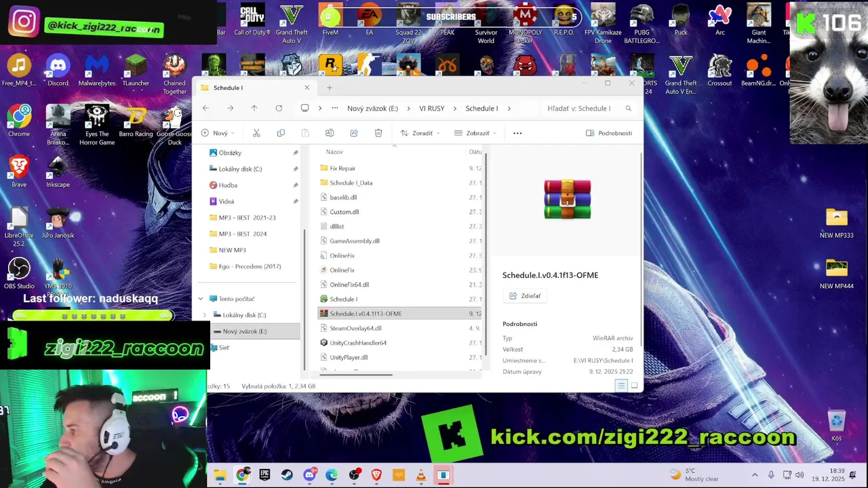Open breadcrumb overflow ellipsis menu
The image size is (868, 488).
334,108
